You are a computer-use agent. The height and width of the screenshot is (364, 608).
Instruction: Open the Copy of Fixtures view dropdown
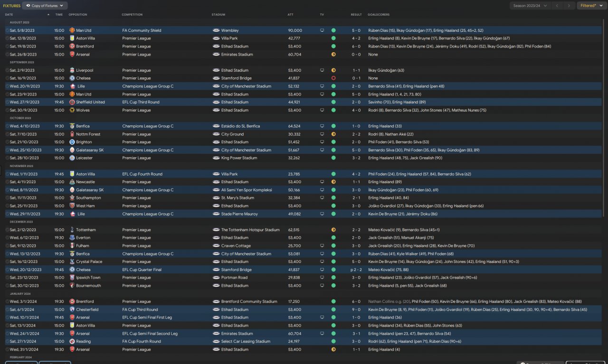(x=45, y=6)
